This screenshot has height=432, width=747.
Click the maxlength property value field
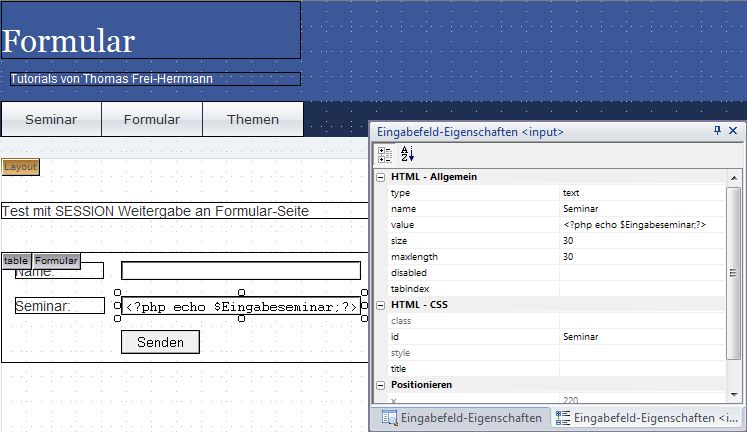pos(642,257)
